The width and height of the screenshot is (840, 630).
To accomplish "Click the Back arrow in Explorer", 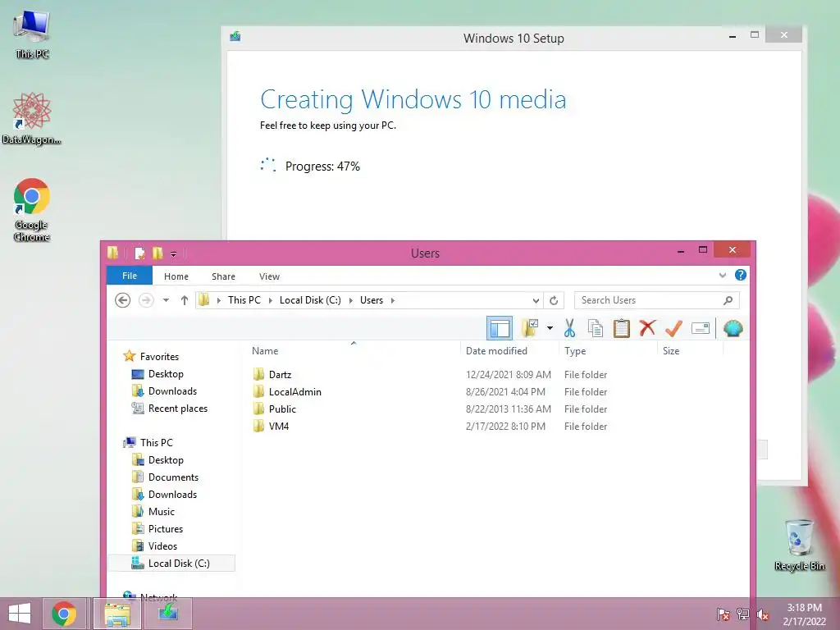I will (x=123, y=300).
